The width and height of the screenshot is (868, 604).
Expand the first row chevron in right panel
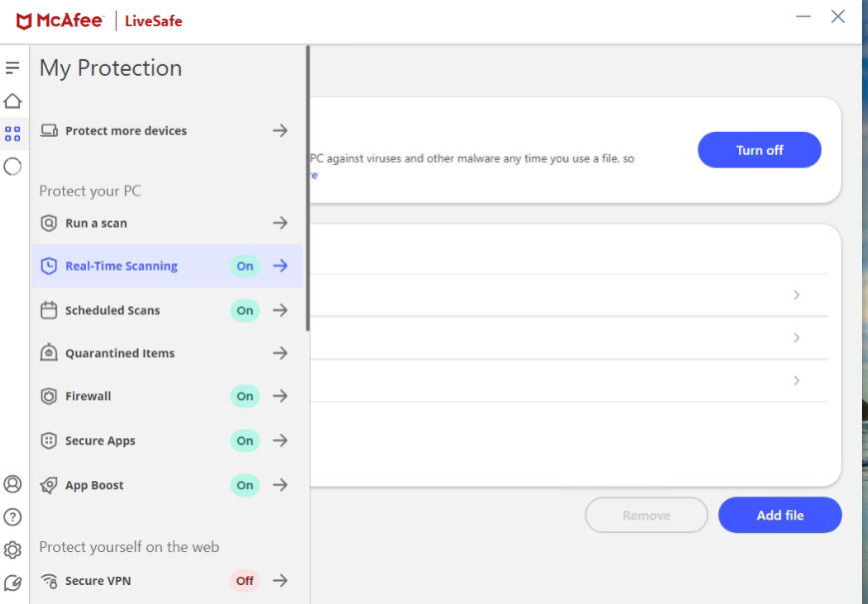[796, 296]
